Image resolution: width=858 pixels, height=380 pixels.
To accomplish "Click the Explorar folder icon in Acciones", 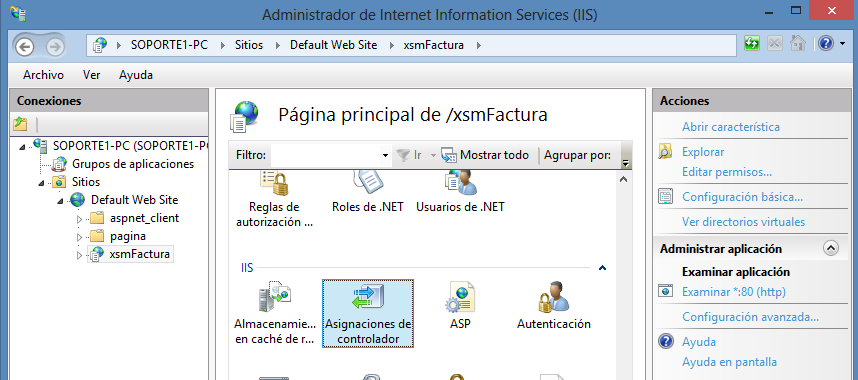I will [x=665, y=152].
